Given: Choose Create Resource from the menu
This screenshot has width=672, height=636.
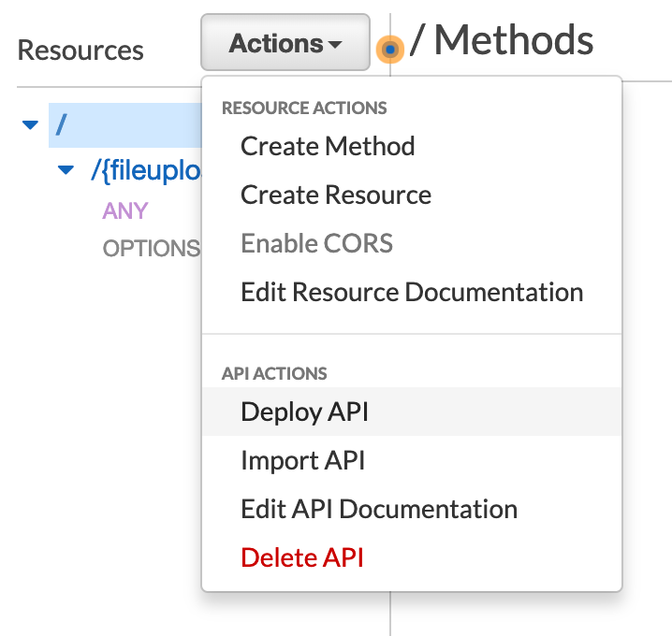Looking at the screenshot, I should [x=336, y=195].
